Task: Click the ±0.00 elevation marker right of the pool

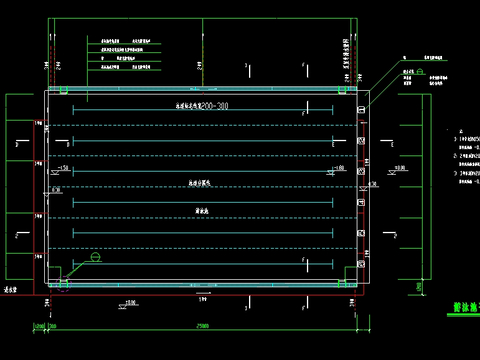Action: click(x=398, y=170)
